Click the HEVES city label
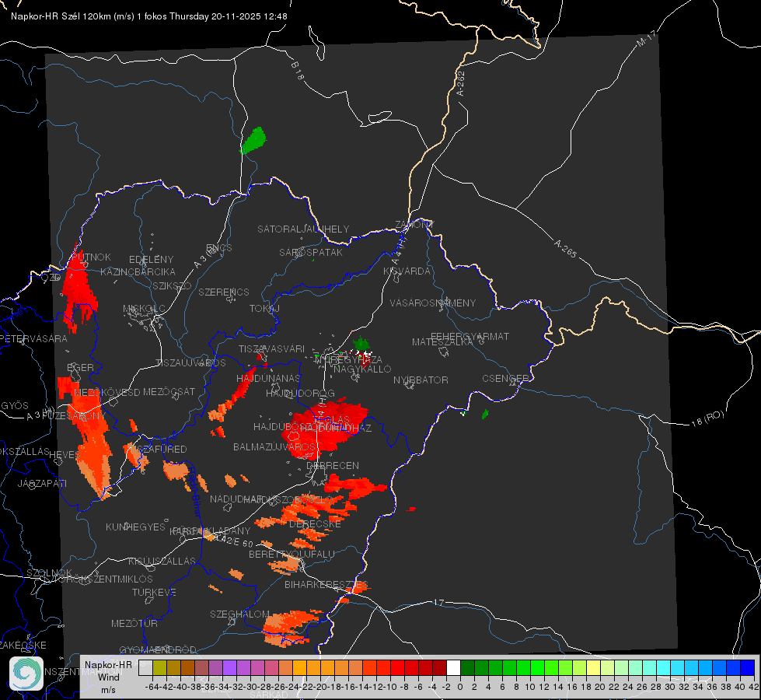761x700 pixels. [65, 454]
